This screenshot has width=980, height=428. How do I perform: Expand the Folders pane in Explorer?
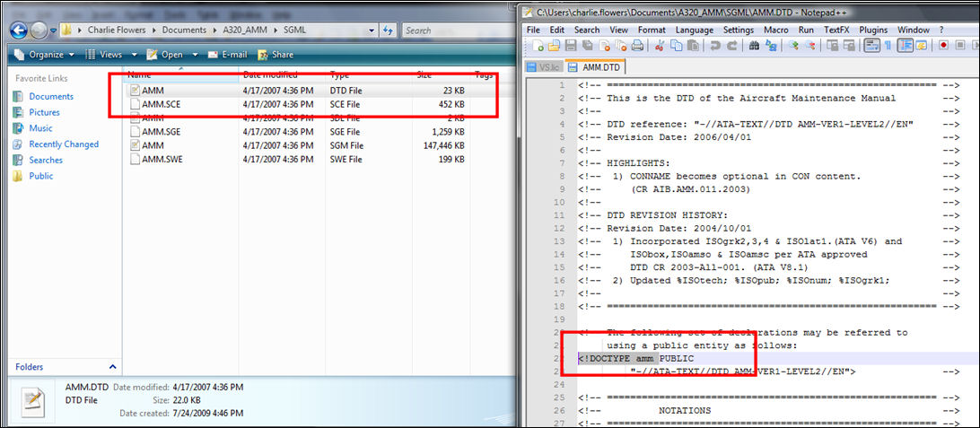coord(112,367)
